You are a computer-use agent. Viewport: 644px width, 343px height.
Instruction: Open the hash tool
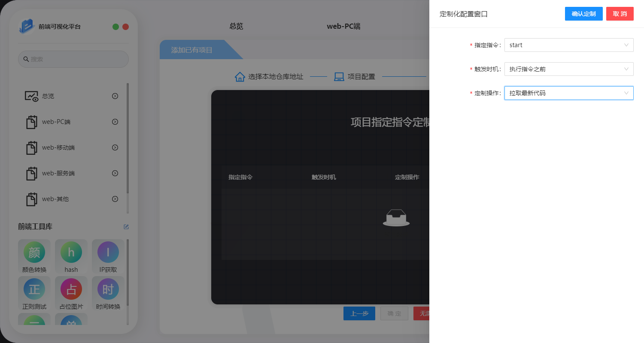tap(71, 256)
